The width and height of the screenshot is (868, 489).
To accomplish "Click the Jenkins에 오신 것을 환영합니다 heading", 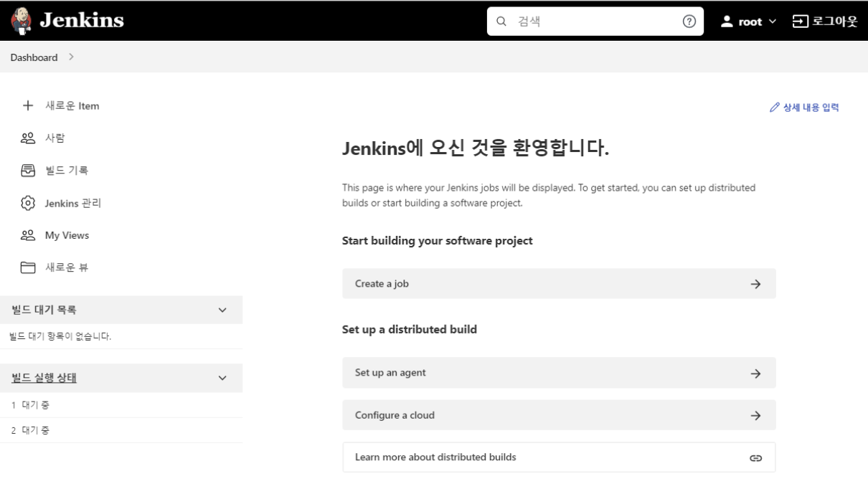I will (x=476, y=149).
